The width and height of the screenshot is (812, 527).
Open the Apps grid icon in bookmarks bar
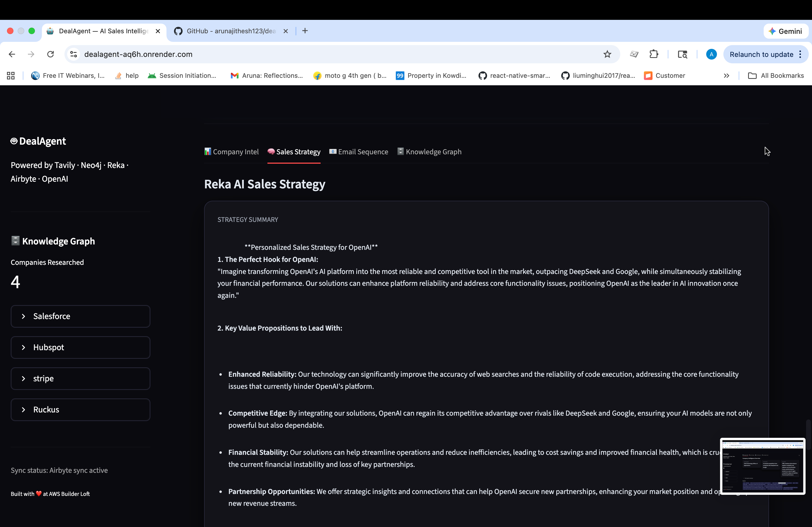point(10,76)
